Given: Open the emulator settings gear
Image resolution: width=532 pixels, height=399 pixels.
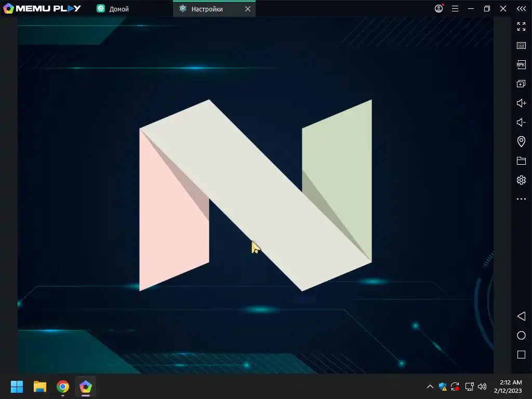Looking at the screenshot, I should tap(521, 180).
